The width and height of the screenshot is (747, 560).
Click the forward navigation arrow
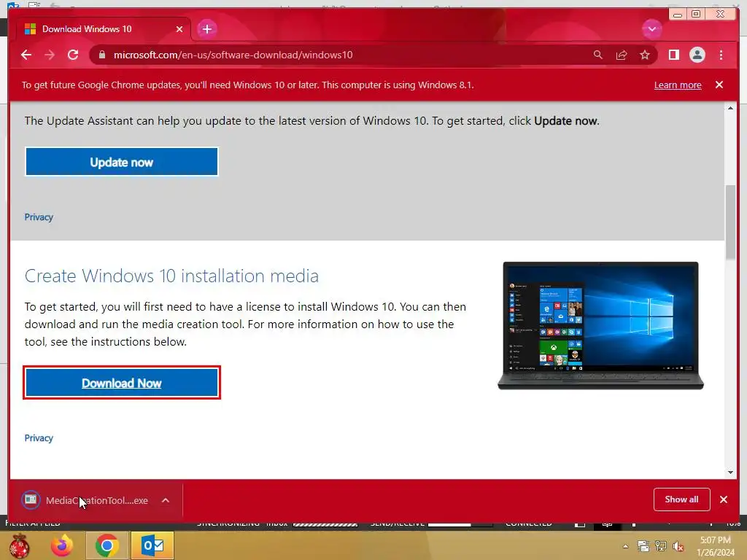pos(50,55)
